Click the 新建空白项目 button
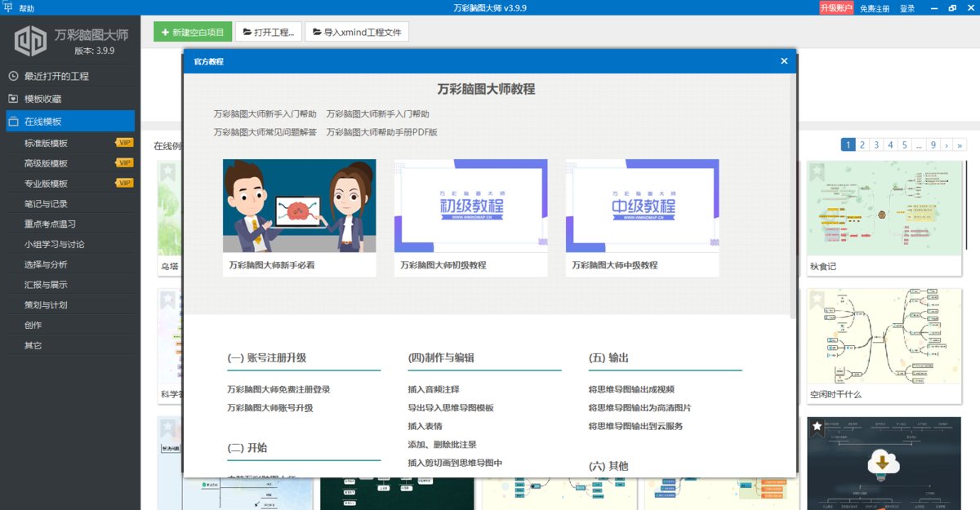 coord(193,33)
